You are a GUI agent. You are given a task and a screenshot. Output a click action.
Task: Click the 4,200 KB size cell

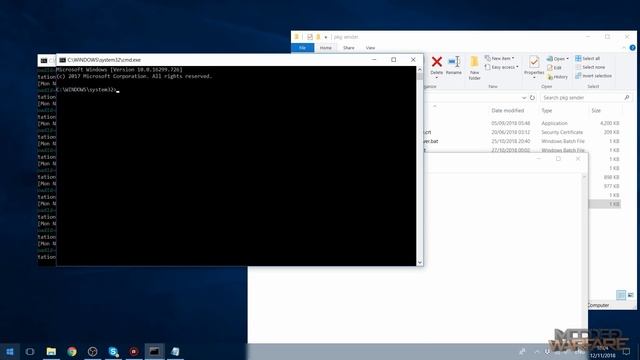(609, 123)
